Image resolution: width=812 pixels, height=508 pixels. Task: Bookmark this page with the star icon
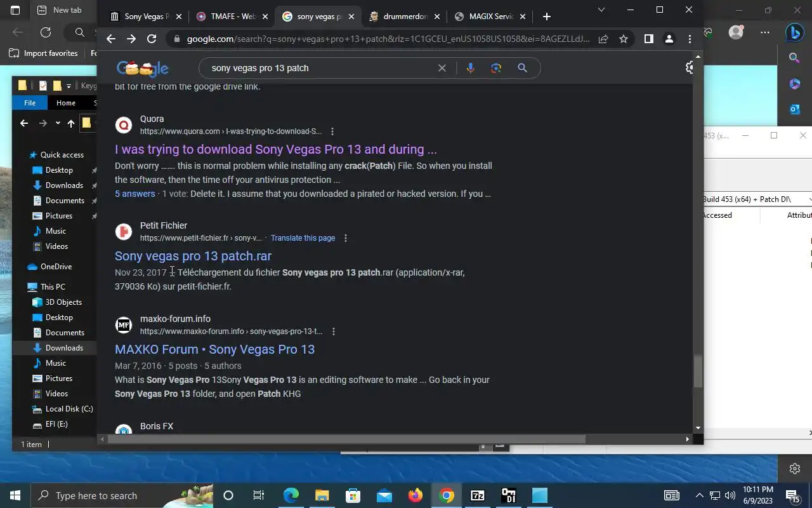pyautogui.click(x=624, y=39)
